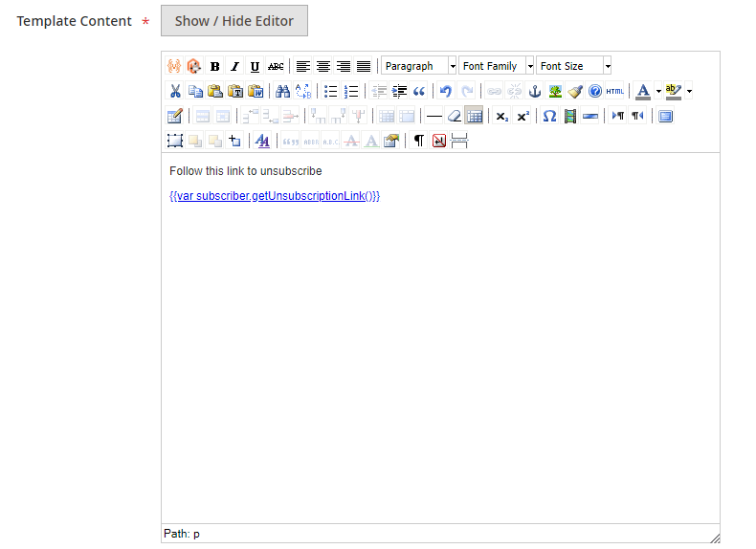
Task: Justify text fully
Action: (364, 66)
